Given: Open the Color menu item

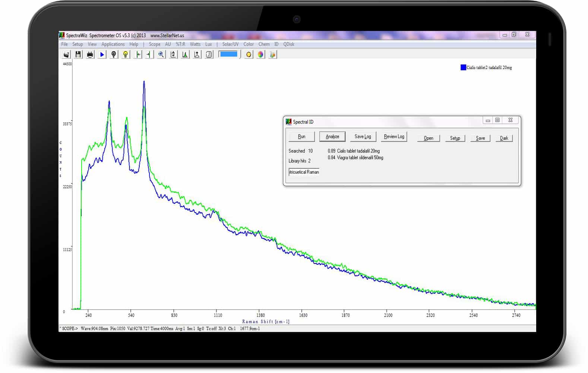Looking at the screenshot, I should [x=249, y=44].
